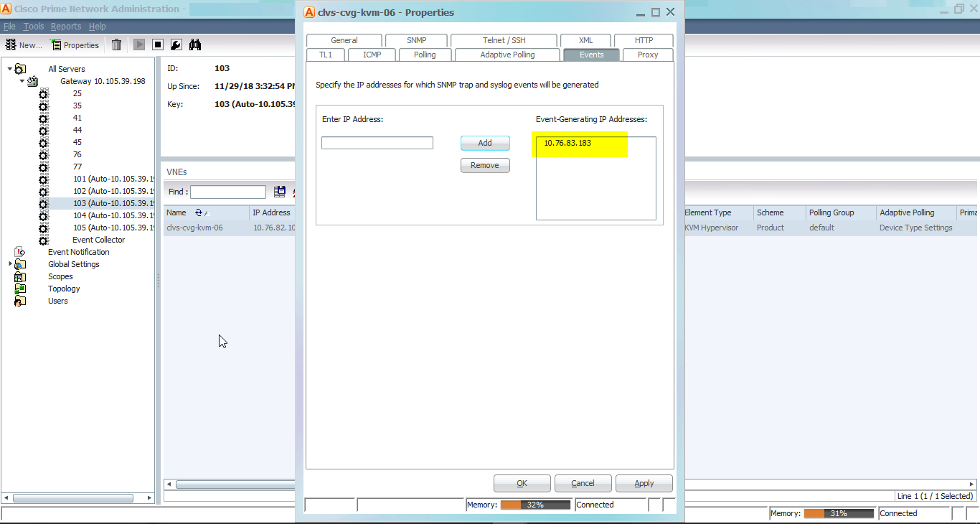
Task: Click the New... icon in the toolbar
Action: (x=11, y=45)
